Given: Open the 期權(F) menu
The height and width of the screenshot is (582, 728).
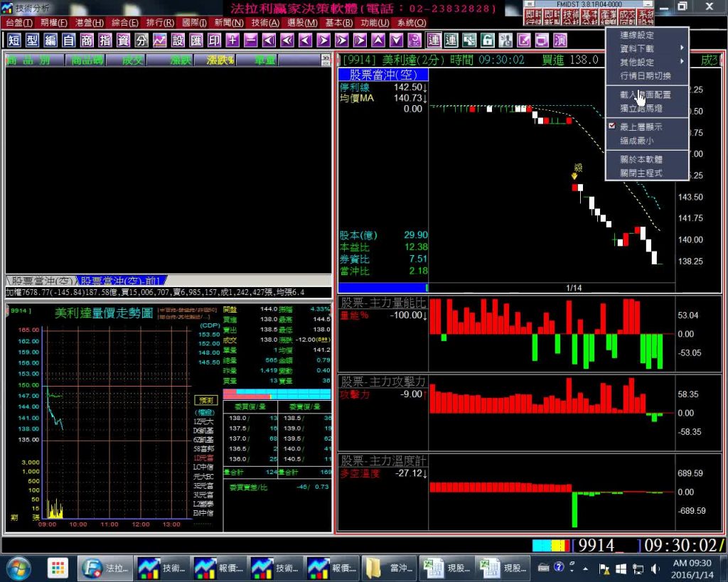Looking at the screenshot, I should (54, 23).
